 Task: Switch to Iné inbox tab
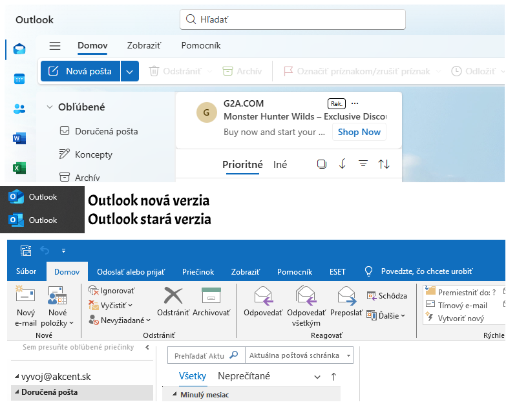tap(280, 164)
